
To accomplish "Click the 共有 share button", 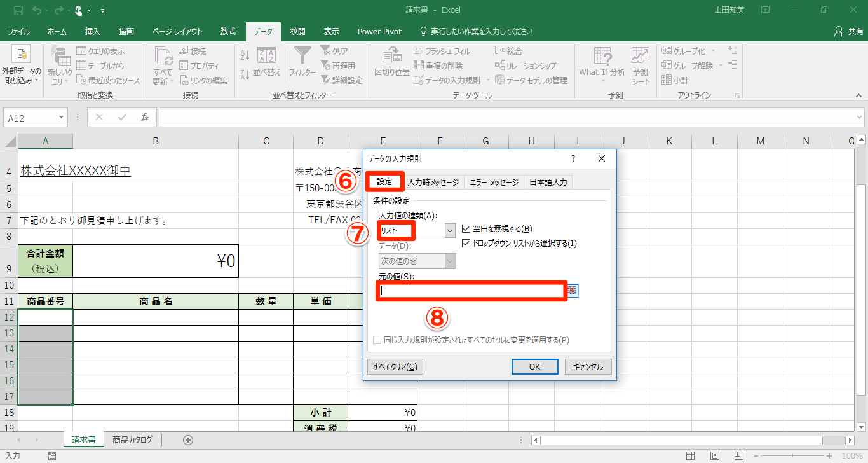I will 848,31.
